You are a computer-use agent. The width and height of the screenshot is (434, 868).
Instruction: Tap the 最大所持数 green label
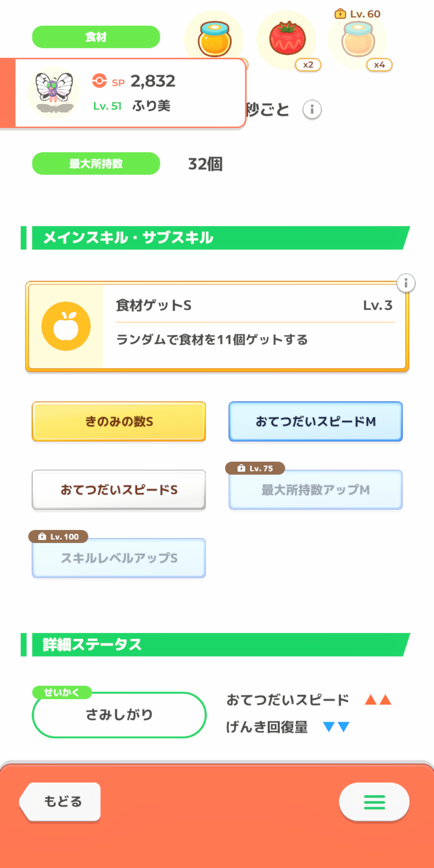[x=96, y=164]
